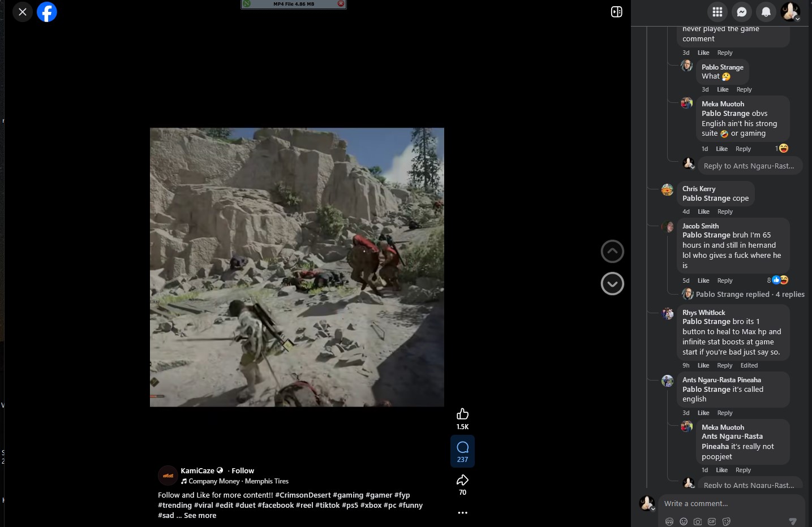The width and height of the screenshot is (812, 527).
Task: Like Meka Muotoh's 'obvs English' reply
Action: click(x=721, y=149)
